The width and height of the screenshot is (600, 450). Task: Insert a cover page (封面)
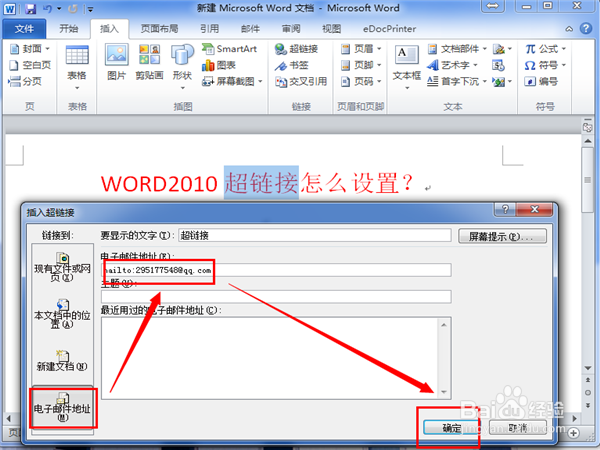29,49
